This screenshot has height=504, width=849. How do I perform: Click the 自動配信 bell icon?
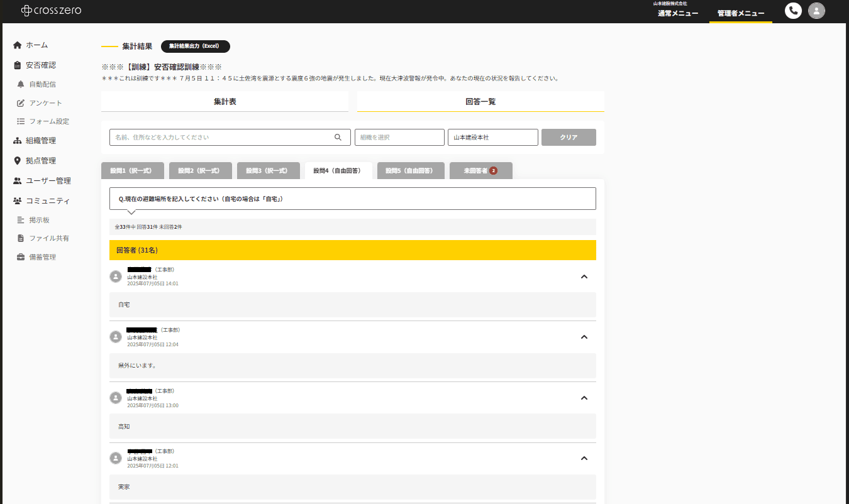coord(21,84)
